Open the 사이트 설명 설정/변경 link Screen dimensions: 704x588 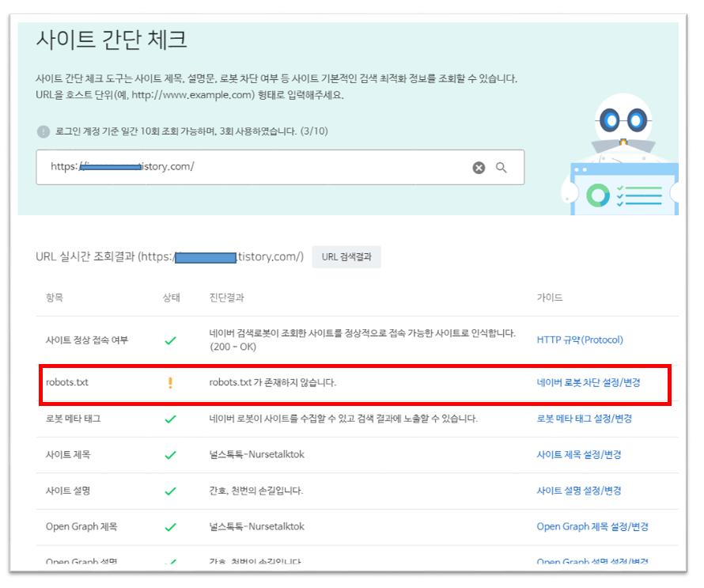[579, 491]
